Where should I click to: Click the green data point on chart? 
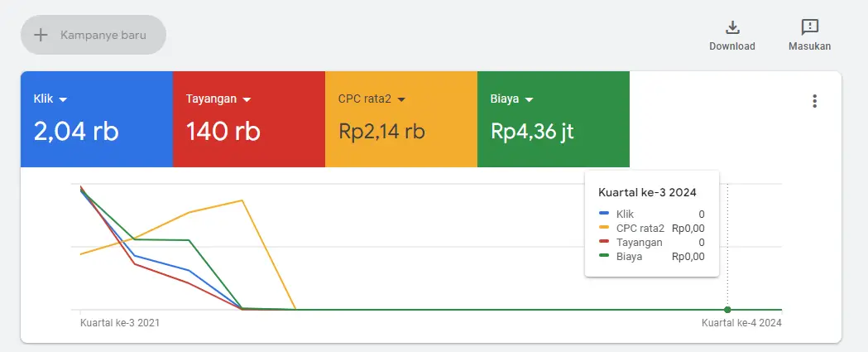click(x=727, y=310)
